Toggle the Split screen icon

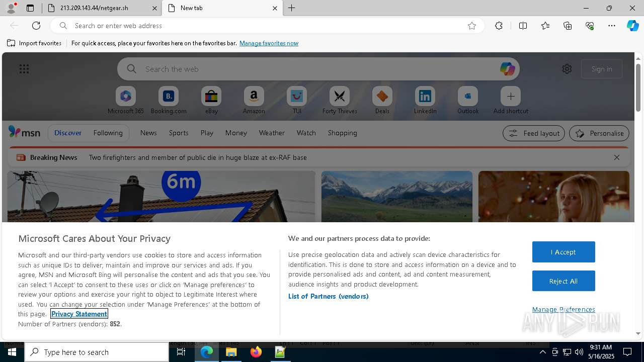523,26
